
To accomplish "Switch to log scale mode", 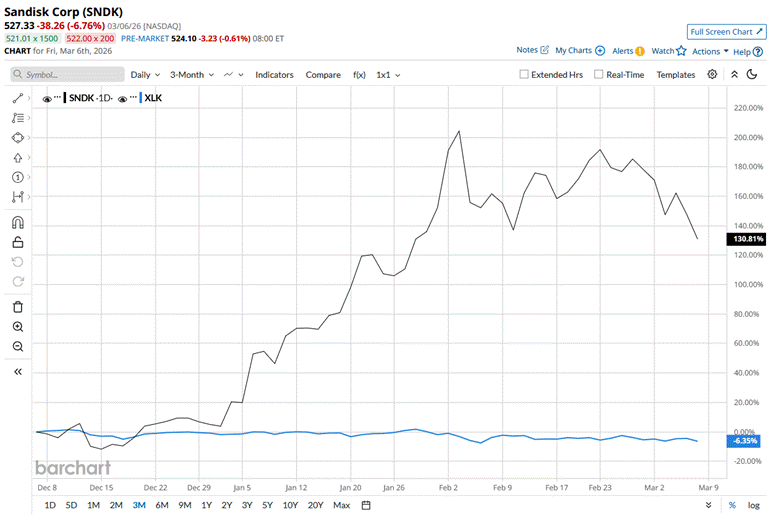I will 754,505.
